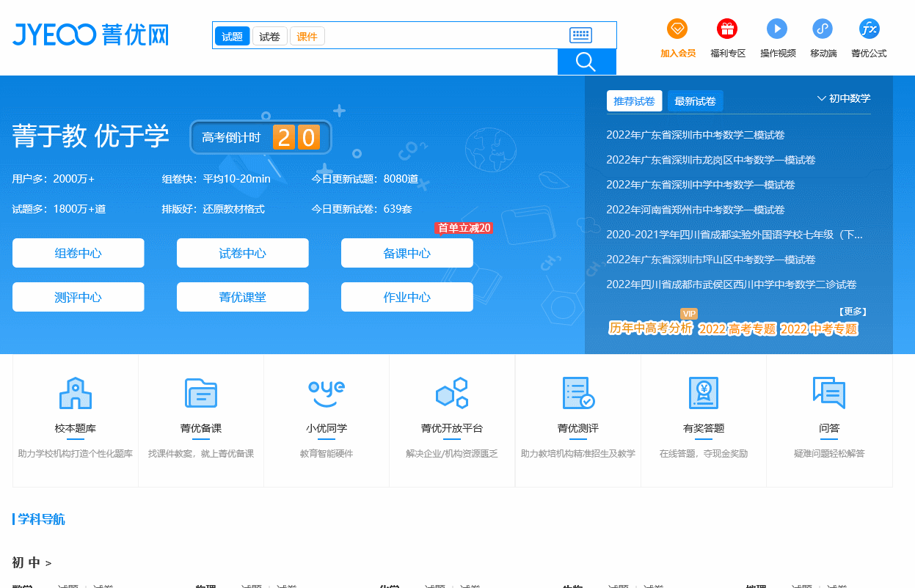Open 菁优课堂 button
The width and height of the screenshot is (915, 588).
[243, 297]
